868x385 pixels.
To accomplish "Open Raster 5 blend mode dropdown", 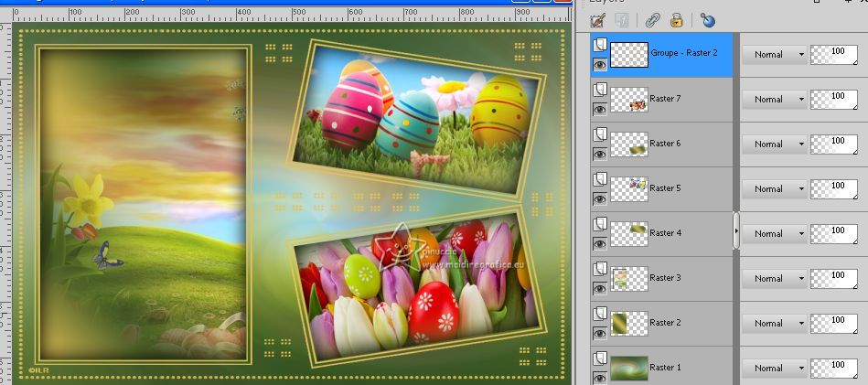I will (775, 189).
